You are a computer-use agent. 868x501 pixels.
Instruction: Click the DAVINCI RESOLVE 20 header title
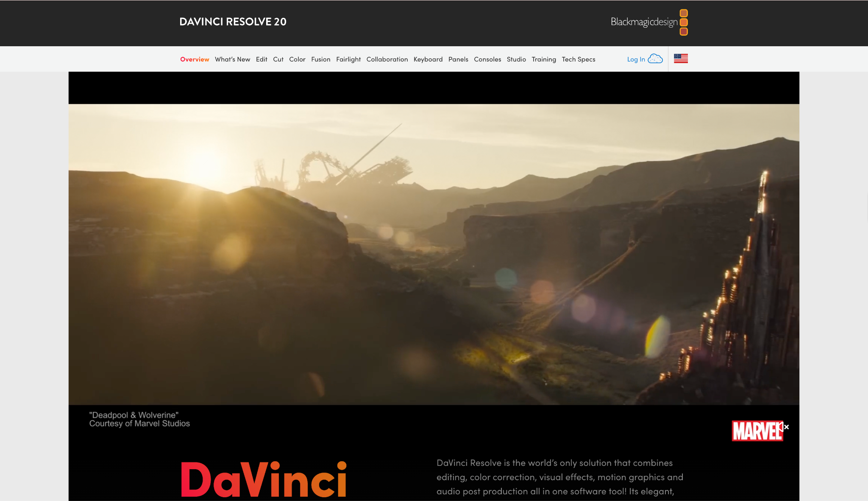click(233, 21)
